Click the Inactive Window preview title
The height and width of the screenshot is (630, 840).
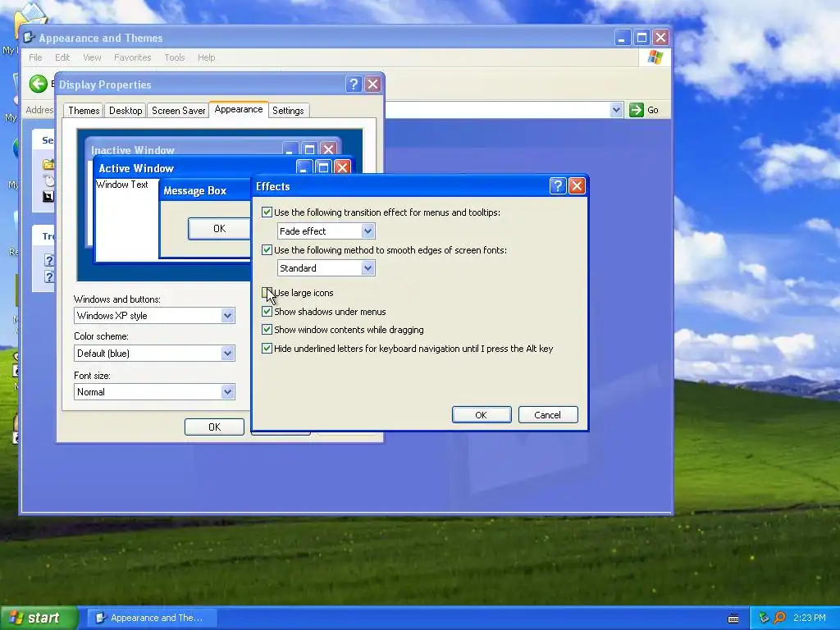point(133,150)
